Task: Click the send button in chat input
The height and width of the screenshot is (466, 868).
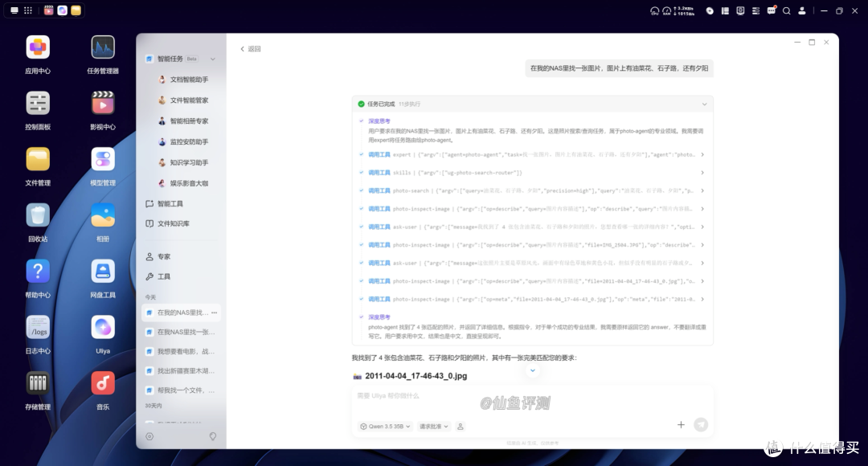Action: (x=701, y=424)
